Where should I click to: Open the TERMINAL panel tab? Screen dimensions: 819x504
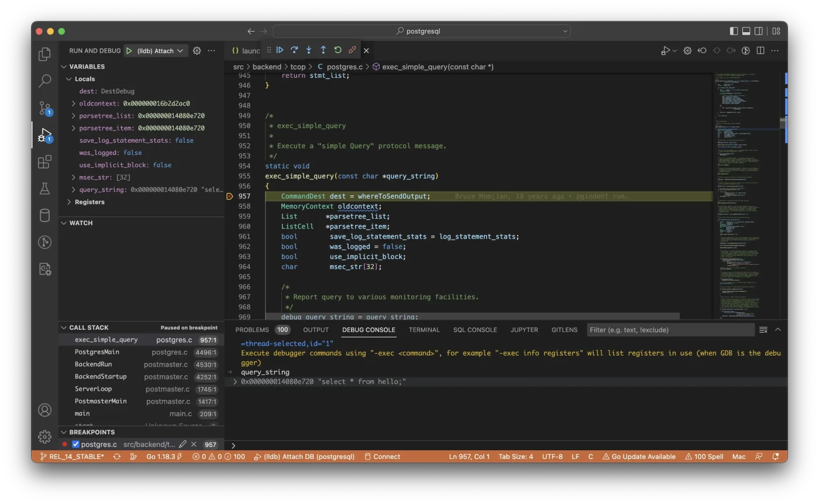[424, 330]
